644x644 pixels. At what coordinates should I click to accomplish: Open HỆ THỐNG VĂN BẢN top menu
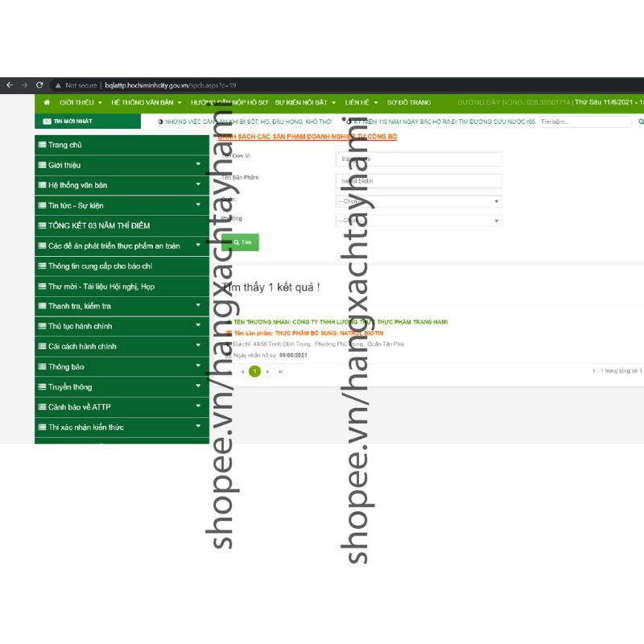[146, 103]
